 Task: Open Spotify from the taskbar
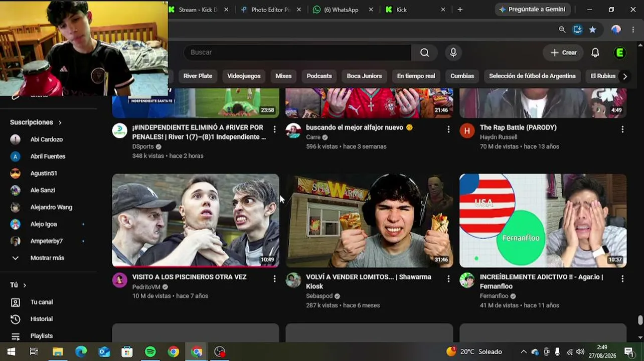(x=150, y=352)
